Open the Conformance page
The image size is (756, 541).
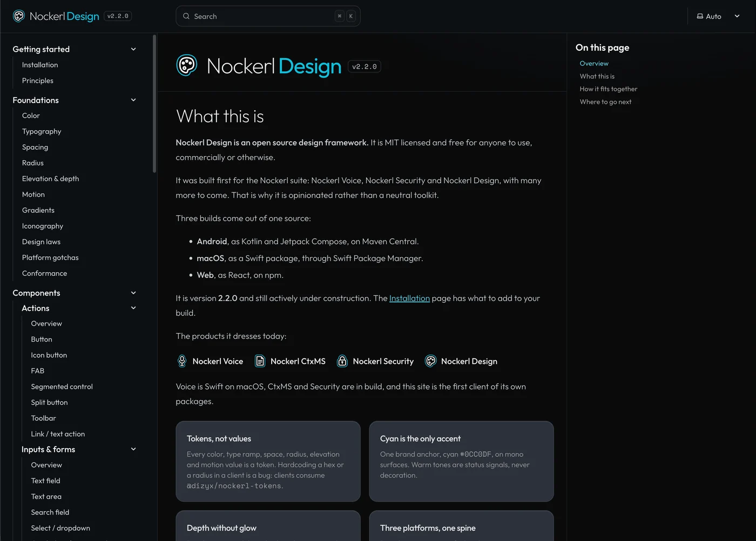(x=44, y=273)
